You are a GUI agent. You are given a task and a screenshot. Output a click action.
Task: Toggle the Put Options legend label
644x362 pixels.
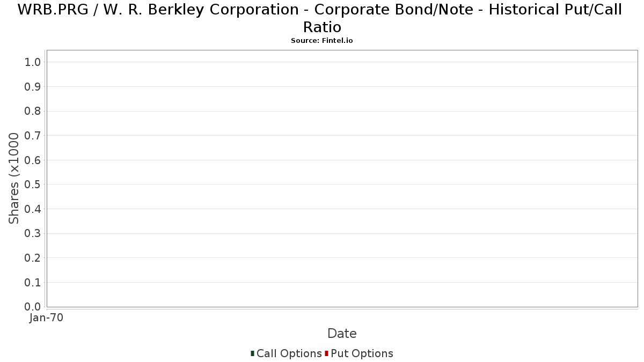[362, 353]
